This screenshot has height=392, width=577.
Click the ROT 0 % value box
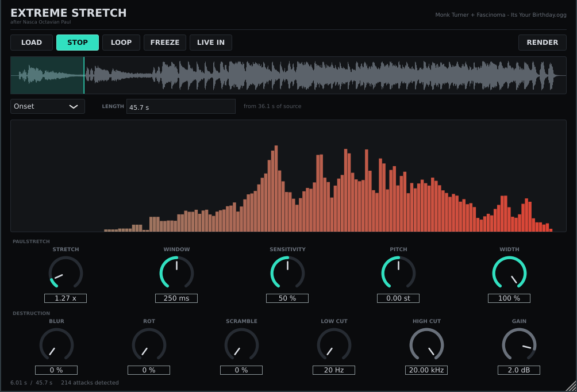coord(149,370)
